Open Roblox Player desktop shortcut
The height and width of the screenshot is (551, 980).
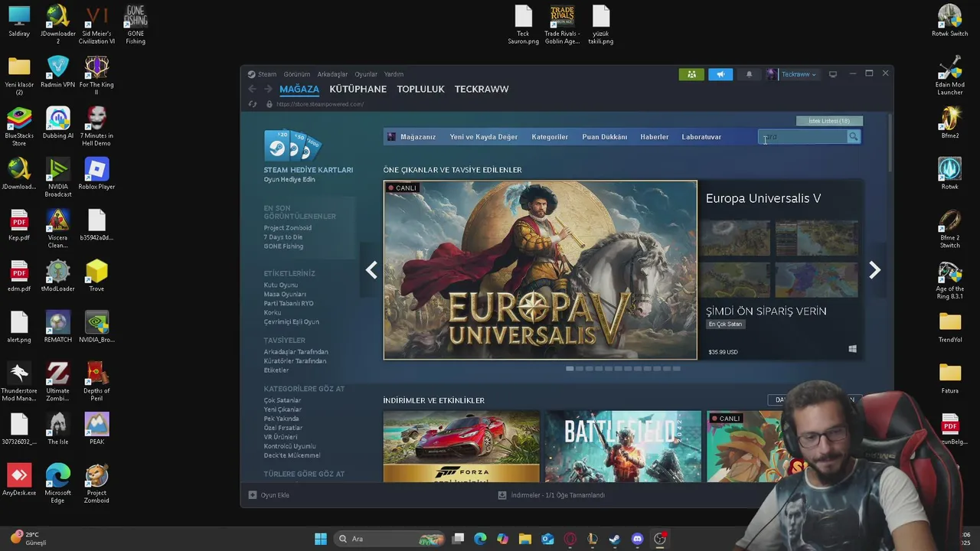(96, 174)
